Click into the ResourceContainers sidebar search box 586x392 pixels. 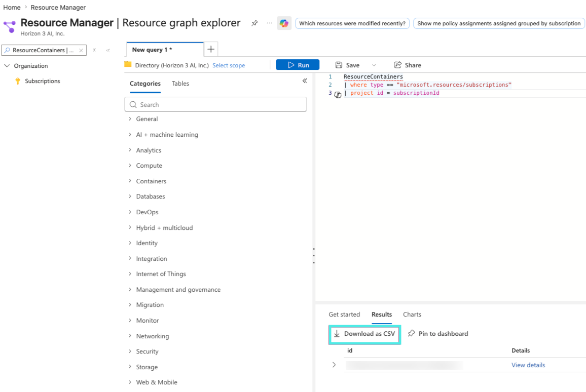pyautogui.click(x=43, y=50)
